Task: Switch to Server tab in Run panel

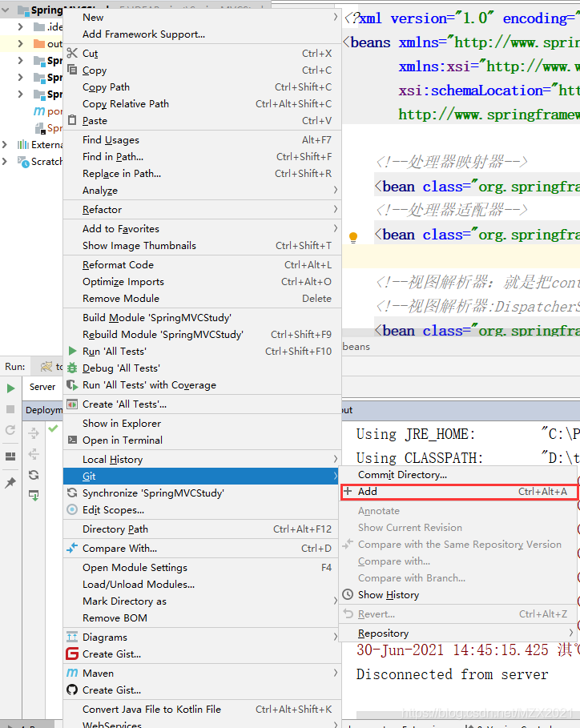Action: click(42, 386)
